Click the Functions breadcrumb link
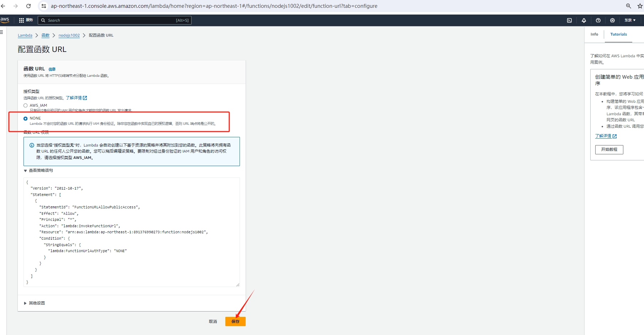Viewport: 644px width, 335px height. [45, 35]
